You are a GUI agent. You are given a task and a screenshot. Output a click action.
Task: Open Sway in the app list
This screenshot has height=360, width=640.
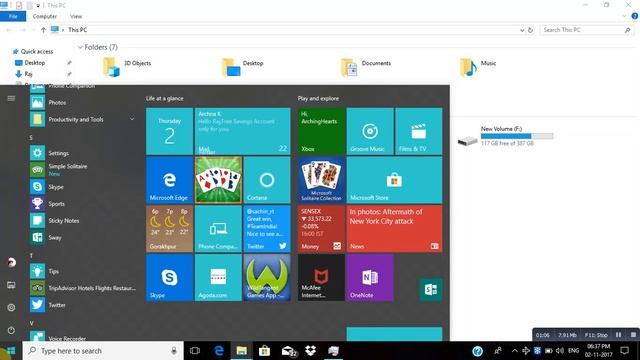coord(82,237)
